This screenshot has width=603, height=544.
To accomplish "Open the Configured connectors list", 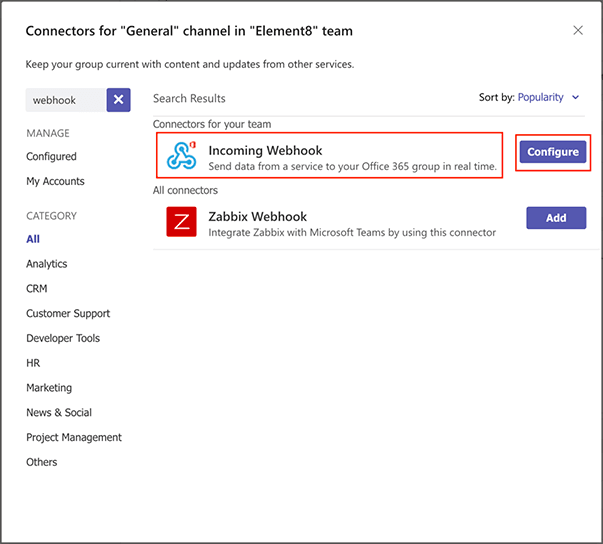I will coord(51,156).
